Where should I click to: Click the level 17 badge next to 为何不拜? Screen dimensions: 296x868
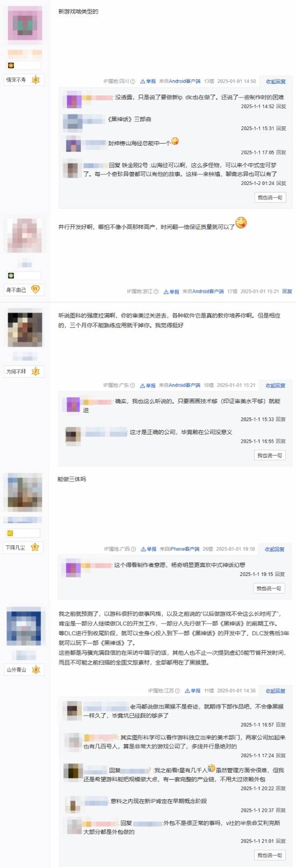pos(36,371)
